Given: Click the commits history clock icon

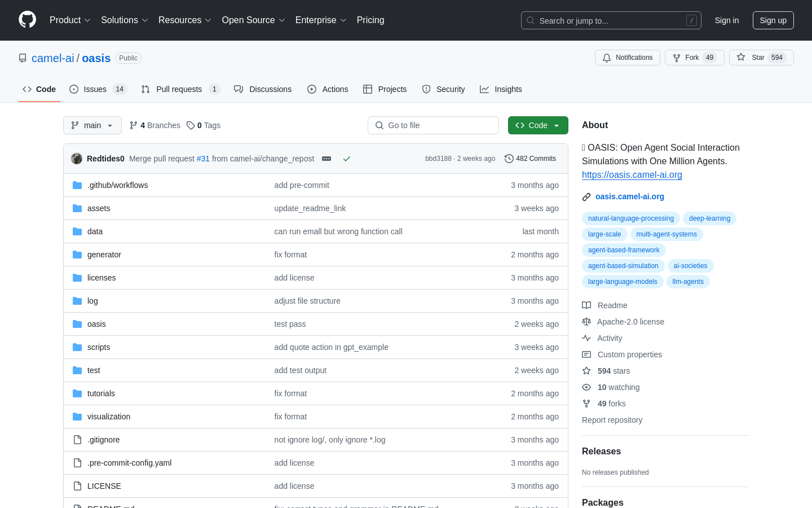Looking at the screenshot, I should click(x=509, y=159).
